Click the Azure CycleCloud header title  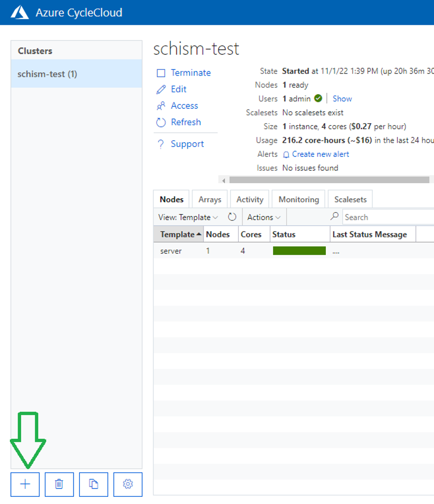point(79,12)
